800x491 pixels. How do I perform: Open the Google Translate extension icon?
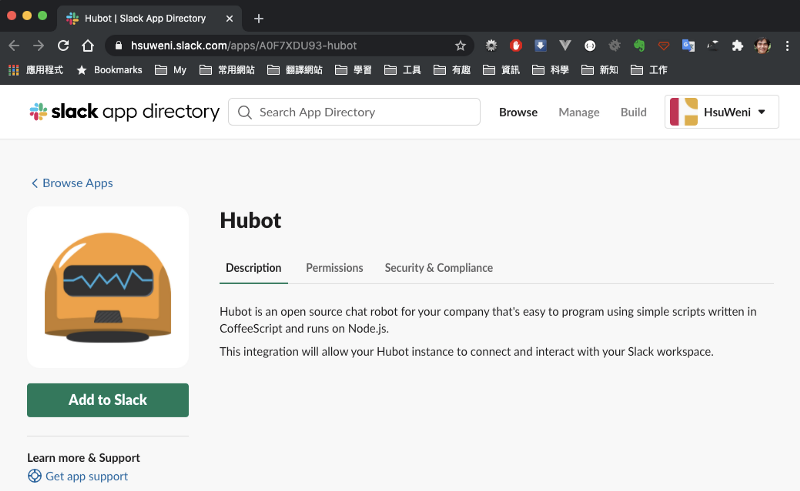click(688, 46)
